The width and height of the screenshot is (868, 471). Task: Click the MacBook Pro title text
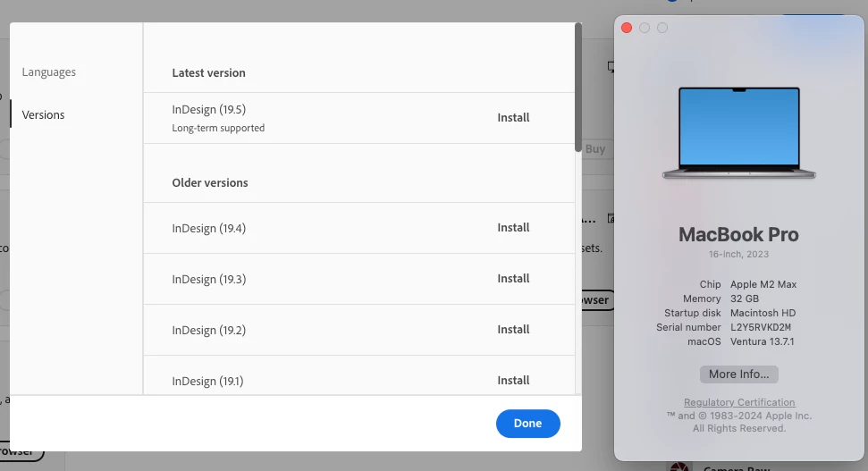[x=738, y=234]
